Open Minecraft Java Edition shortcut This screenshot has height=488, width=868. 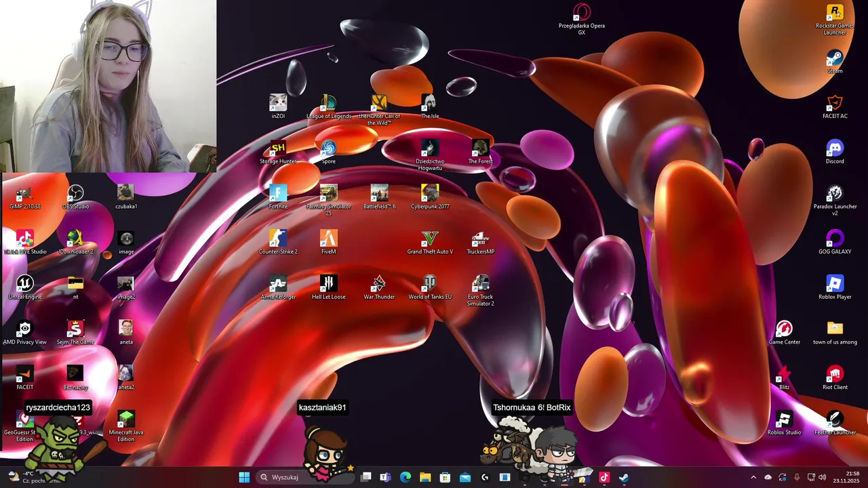pyautogui.click(x=125, y=426)
